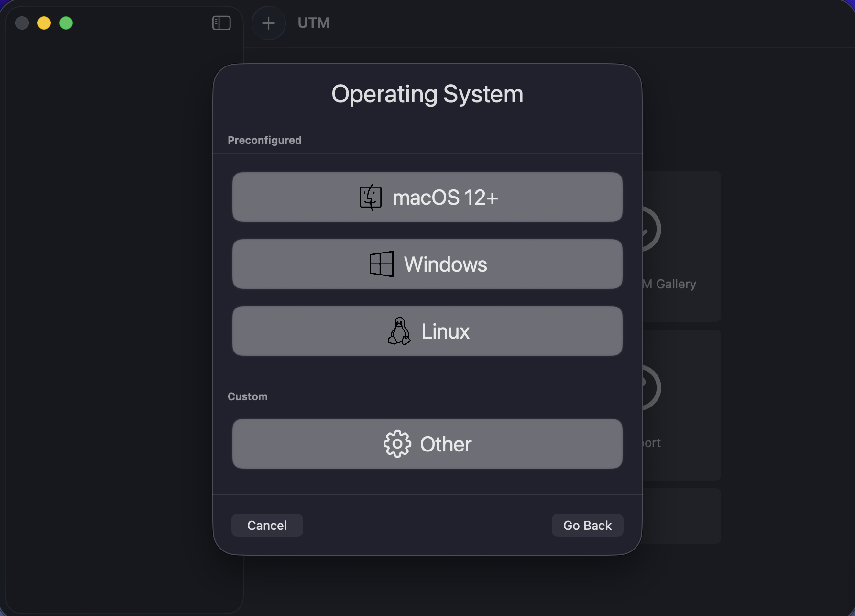Click the gear icon on the Other option
Image resolution: width=855 pixels, height=616 pixels.
click(x=397, y=443)
